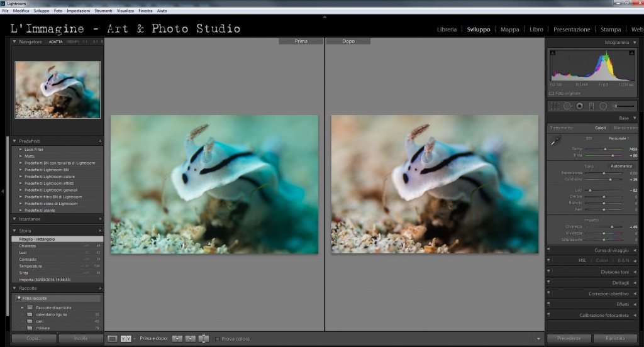Select the Crop Overlay tool
The image size is (644, 347).
[555, 106]
